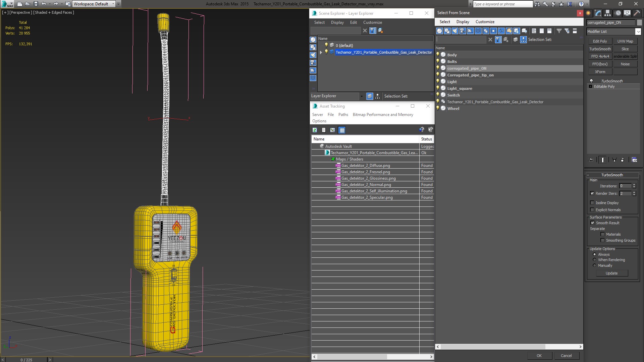644x362 pixels.
Task: Uncheck Smooth Result checkbox
Action: pyautogui.click(x=592, y=223)
